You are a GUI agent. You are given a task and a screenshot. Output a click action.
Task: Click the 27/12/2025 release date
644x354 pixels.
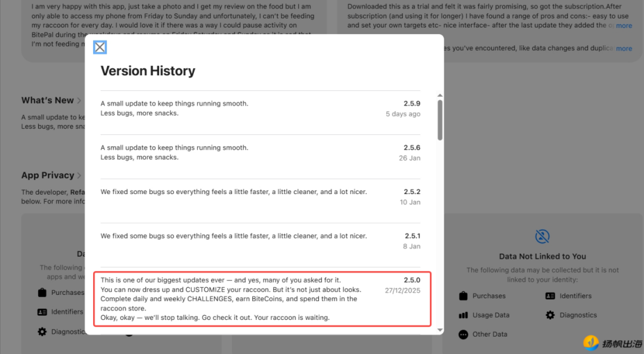(402, 291)
